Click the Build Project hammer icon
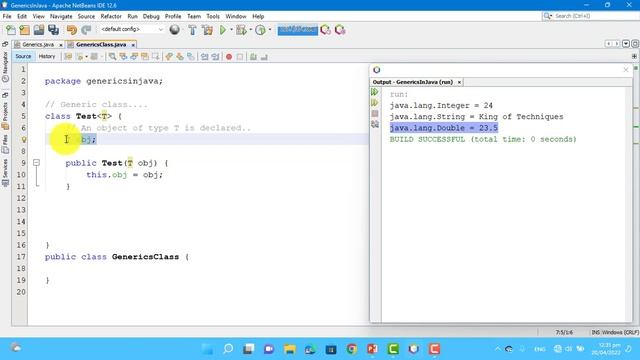Viewport: 640px width, 360px height. [192, 30]
